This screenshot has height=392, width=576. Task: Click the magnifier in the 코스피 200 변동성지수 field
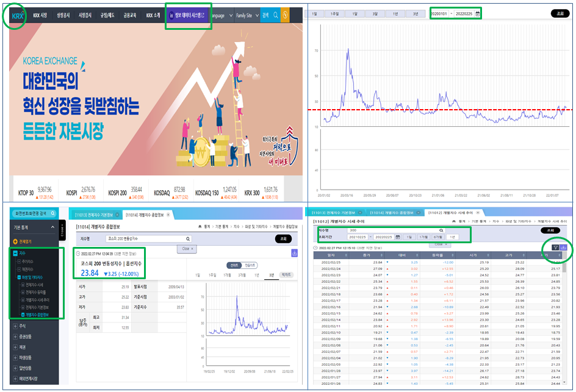tap(188, 238)
